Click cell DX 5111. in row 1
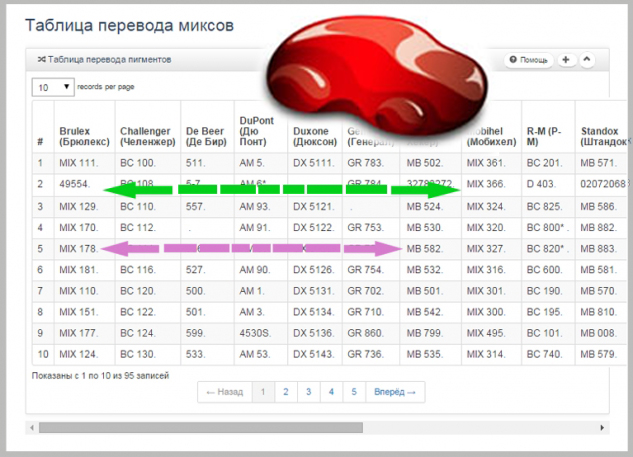633x457 pixels. tap(314, 163)
